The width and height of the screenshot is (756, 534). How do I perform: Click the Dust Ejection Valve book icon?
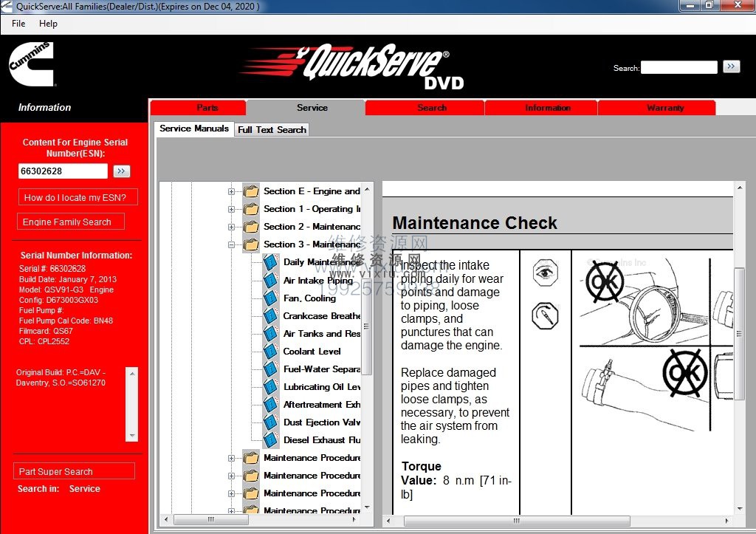[270, 422]
